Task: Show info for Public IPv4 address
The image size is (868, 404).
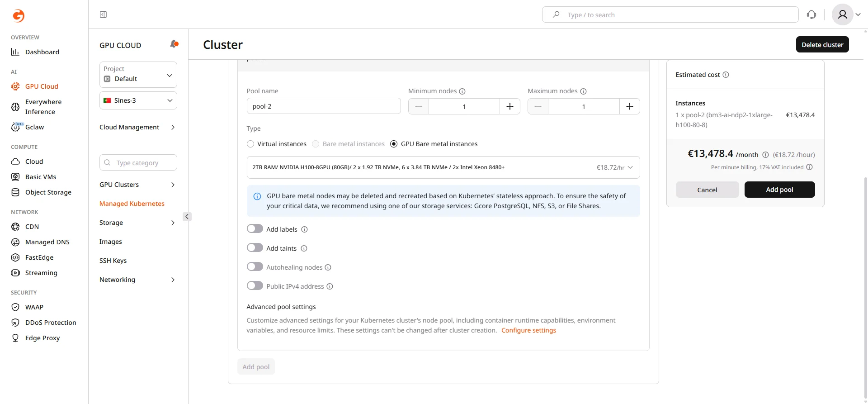Action: 330,286
